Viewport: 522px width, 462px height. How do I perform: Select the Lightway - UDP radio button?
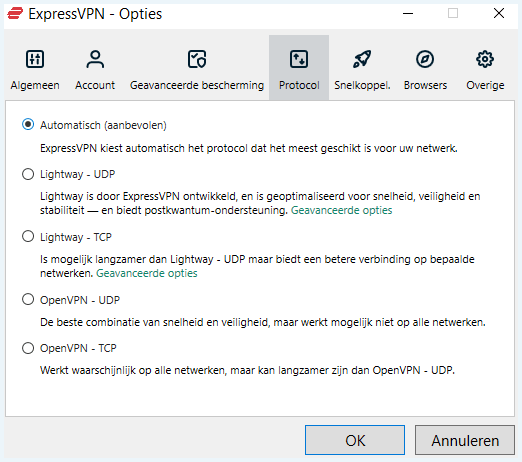[x=28, y=174]
